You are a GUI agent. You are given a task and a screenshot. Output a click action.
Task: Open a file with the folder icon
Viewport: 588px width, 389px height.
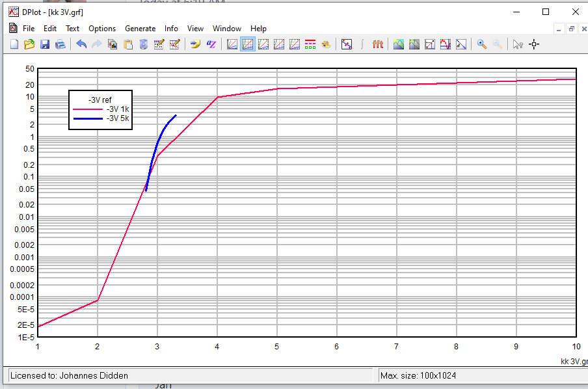tap(29, 44)
